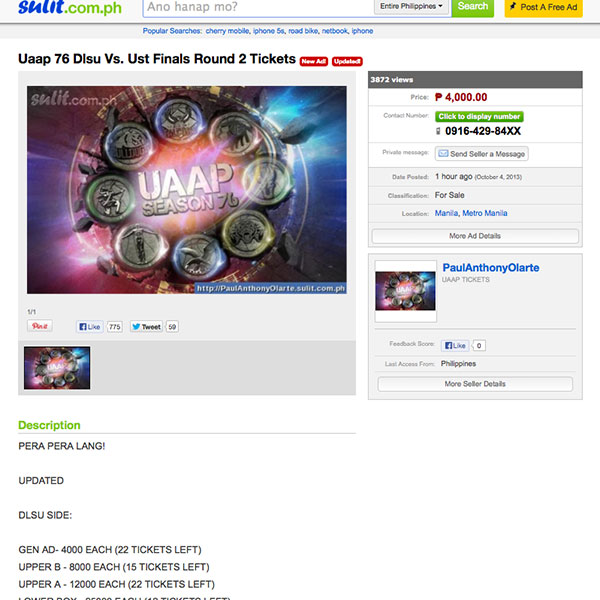Image resolution: width=600 pixels, height=600 pixels.
Task: Share via the Tweet button
Action: point(146,327)
